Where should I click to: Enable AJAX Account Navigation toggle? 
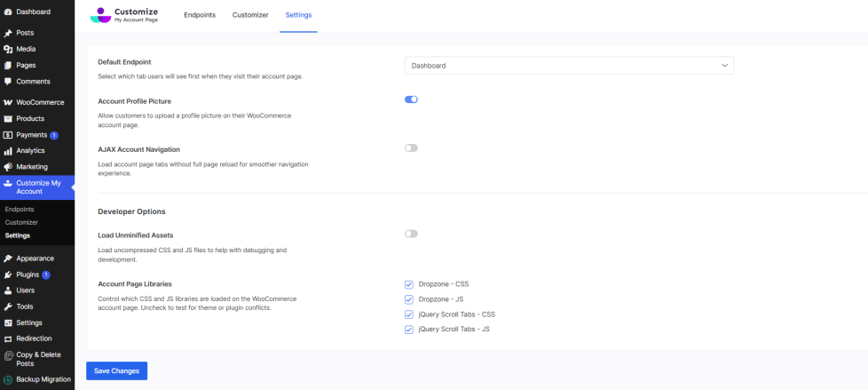(411, 147)
